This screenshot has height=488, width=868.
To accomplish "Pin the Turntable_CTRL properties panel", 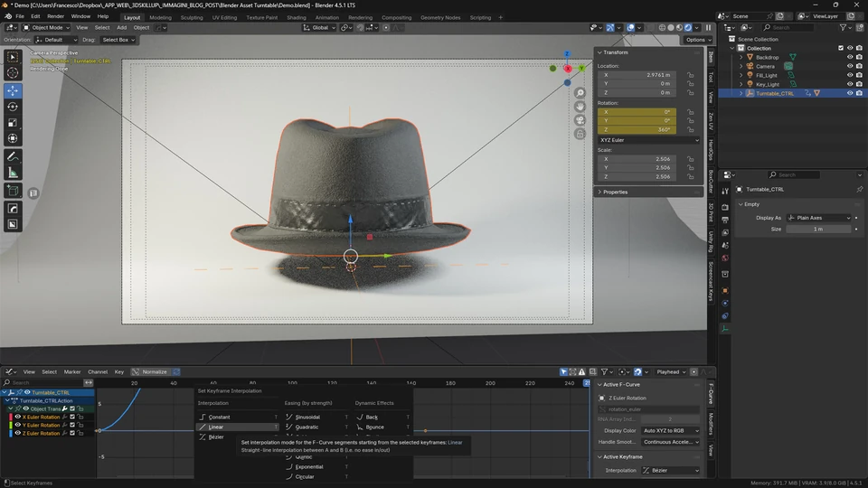I will coord(859,189).
